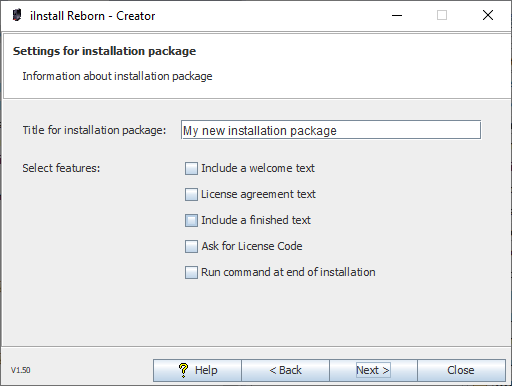Proceed with the Next > button
This screenshot has height=387, width=512.
(373, 370)
